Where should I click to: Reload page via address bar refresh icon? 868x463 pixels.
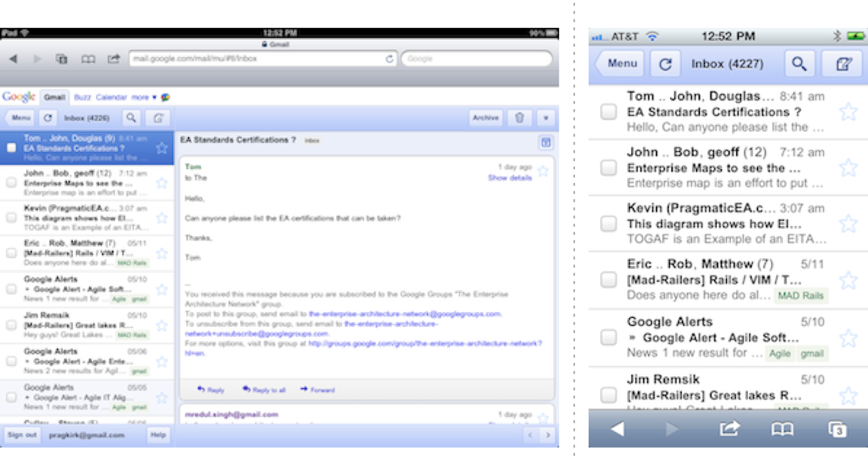point(389,59)
